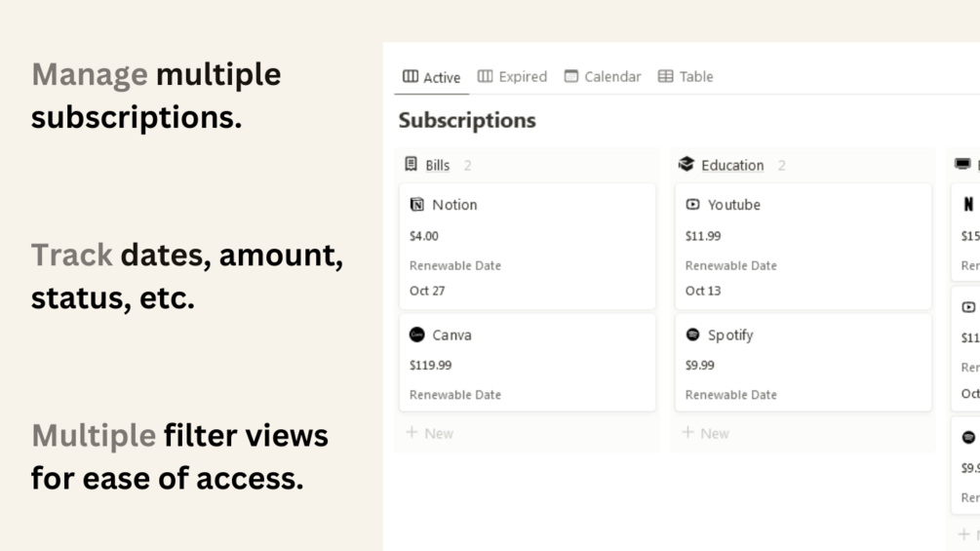Click the Bills group header label

tap(438, 165)
